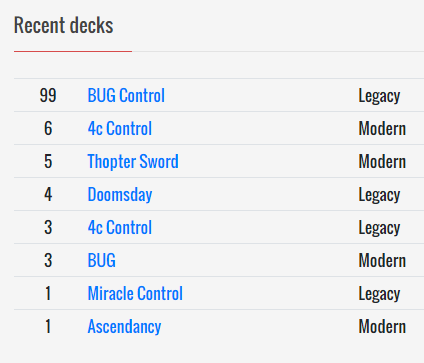Click the Legacy label in Doomsday row
This screenshot has width=424, height=363.
click(379, 195)
